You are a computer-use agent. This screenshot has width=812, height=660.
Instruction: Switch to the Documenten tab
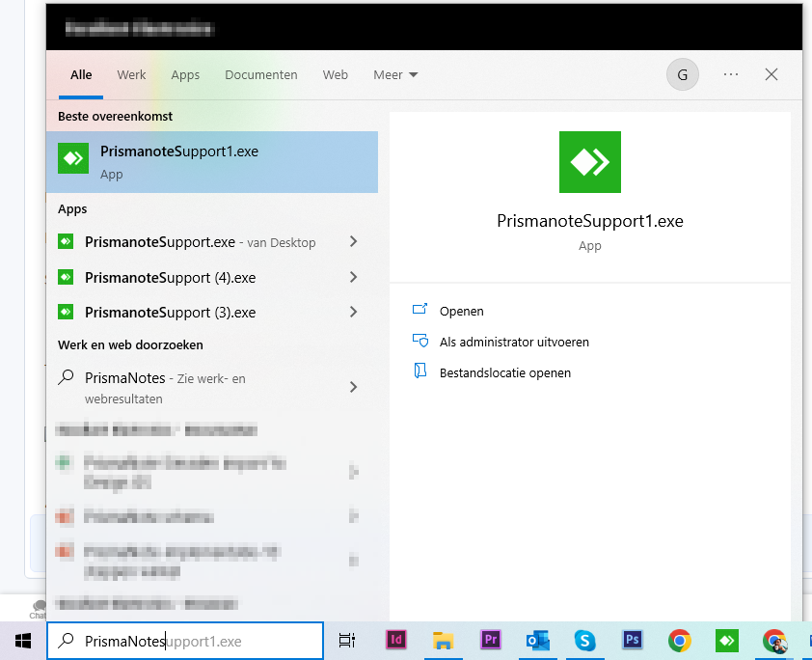261,74
